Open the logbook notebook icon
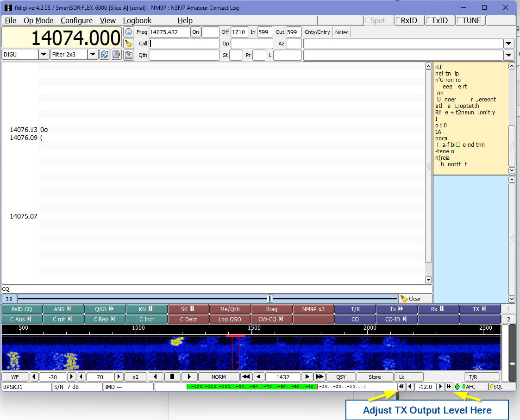This screenshot has height=420, width=520. pyautogui.click(x=116, y=55)
